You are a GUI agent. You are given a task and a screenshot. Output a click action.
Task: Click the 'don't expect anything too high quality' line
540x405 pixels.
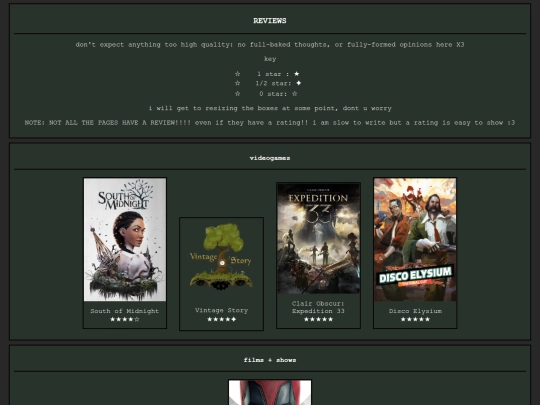(270, 45)
